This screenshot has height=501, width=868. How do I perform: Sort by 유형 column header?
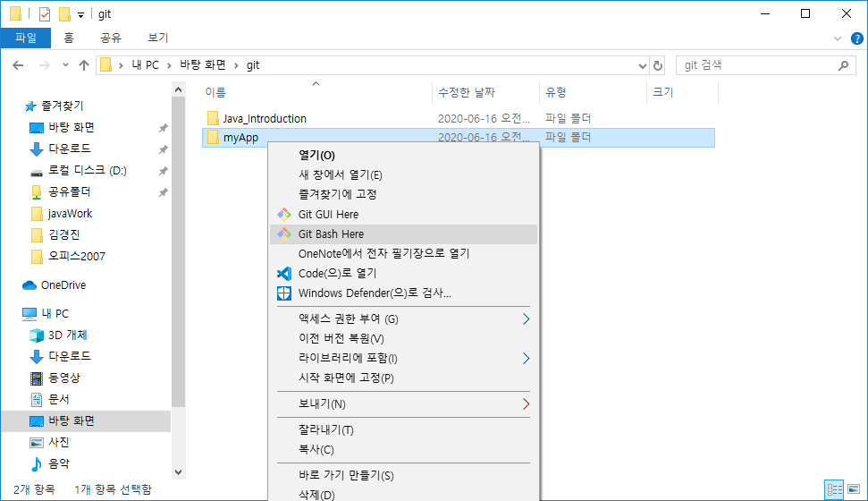tap(593, 92)
